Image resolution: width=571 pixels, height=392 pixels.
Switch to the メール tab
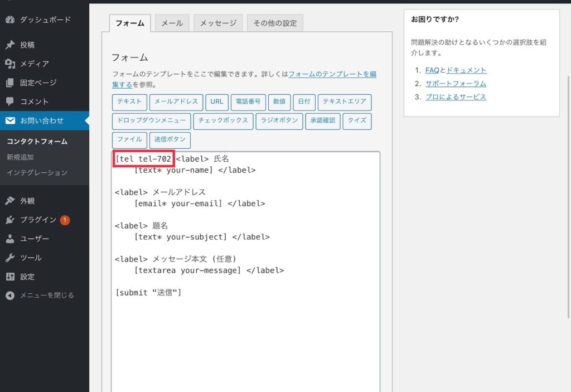click(x=172, y=23)
